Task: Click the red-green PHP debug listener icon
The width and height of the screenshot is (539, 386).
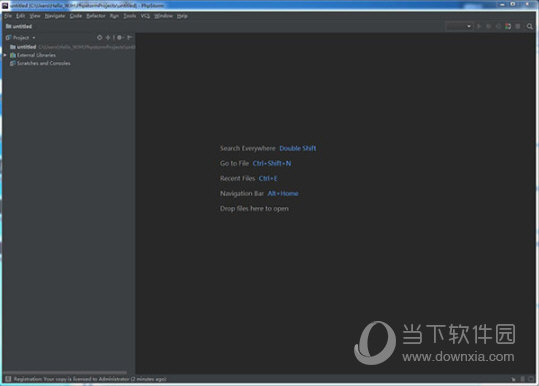Action: [508, 26]
